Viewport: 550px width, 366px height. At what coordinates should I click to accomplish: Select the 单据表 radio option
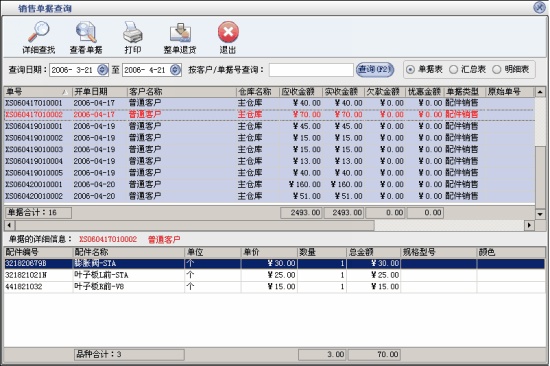point(410,69)
